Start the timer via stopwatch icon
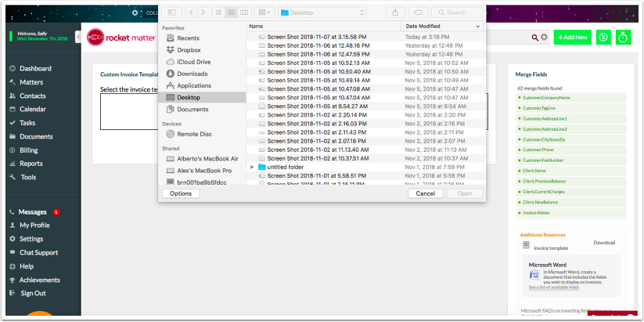Image resolution: width=644 pixels, height=322 pixels. (623, 37)
